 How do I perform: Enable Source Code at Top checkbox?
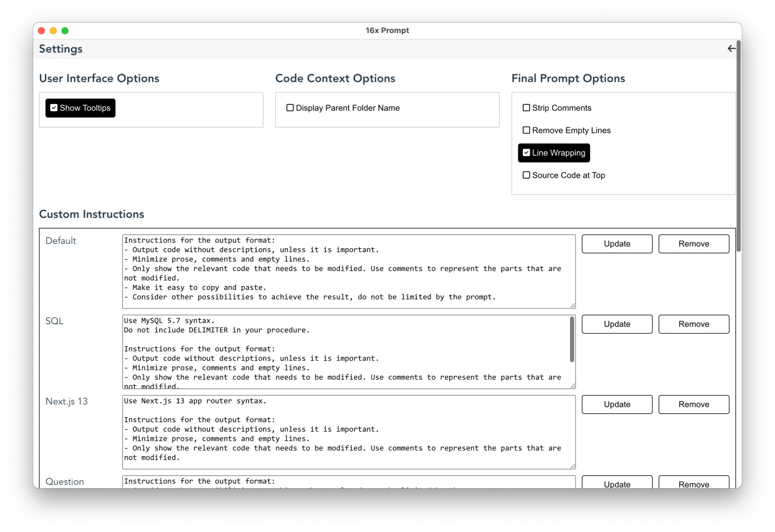[x=564, y=175]
